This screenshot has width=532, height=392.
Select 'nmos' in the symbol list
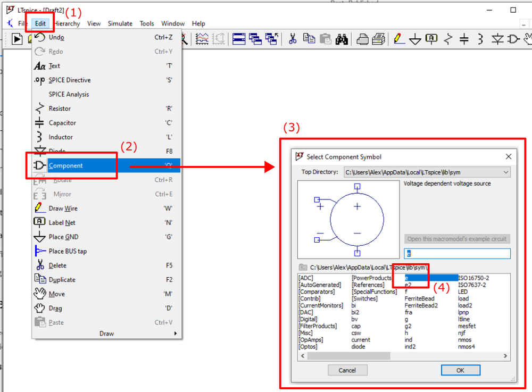point(464,340)
